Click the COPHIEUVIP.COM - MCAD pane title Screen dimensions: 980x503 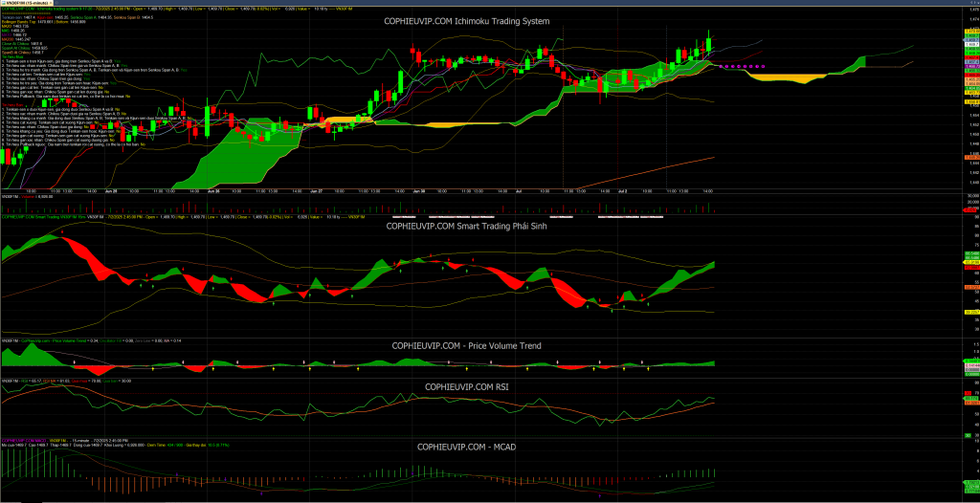pyautogui.click(x=466, y=447)
